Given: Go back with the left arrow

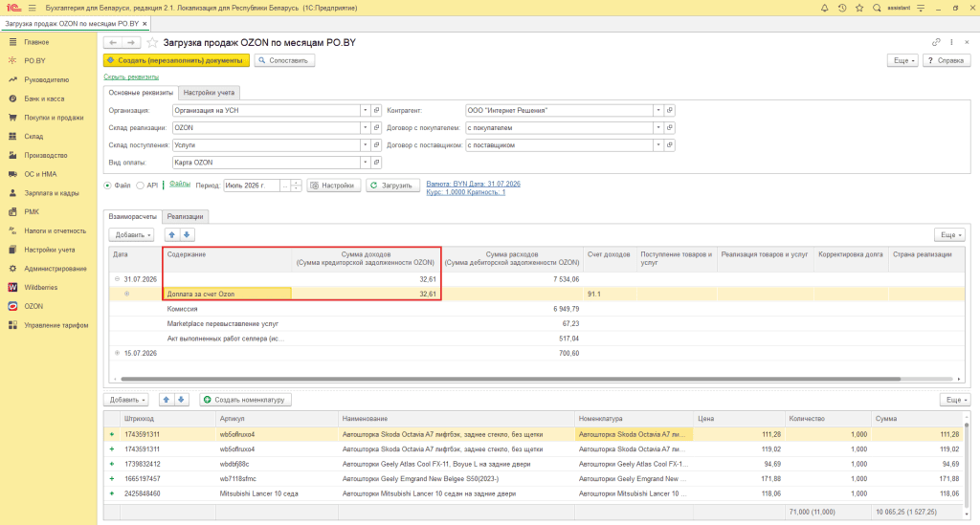Looking at the screenshot, I should point(113,42).
